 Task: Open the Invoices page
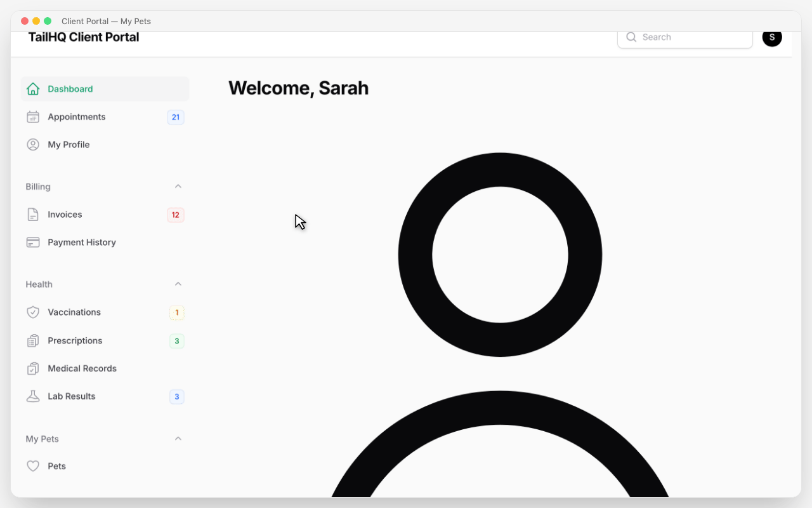click(65, 214)
